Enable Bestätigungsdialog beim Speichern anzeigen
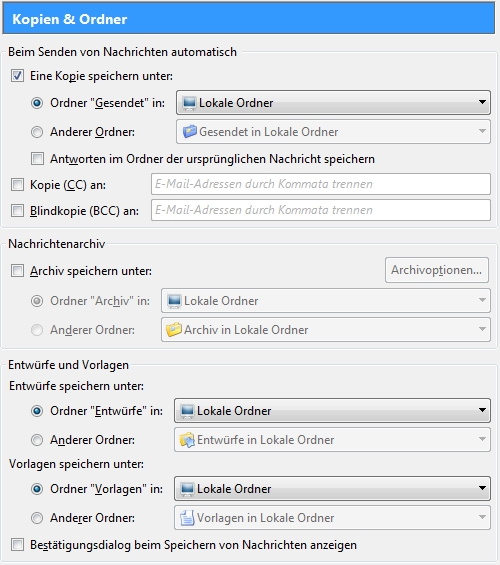500x565 pixels. pos(17,544)
